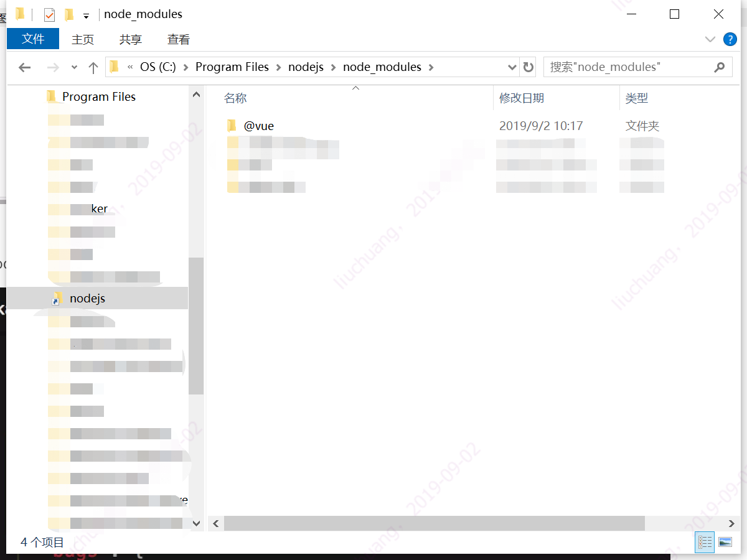Navigate back with the back arrow
747x560 pixels.
(x=24, y=67)
